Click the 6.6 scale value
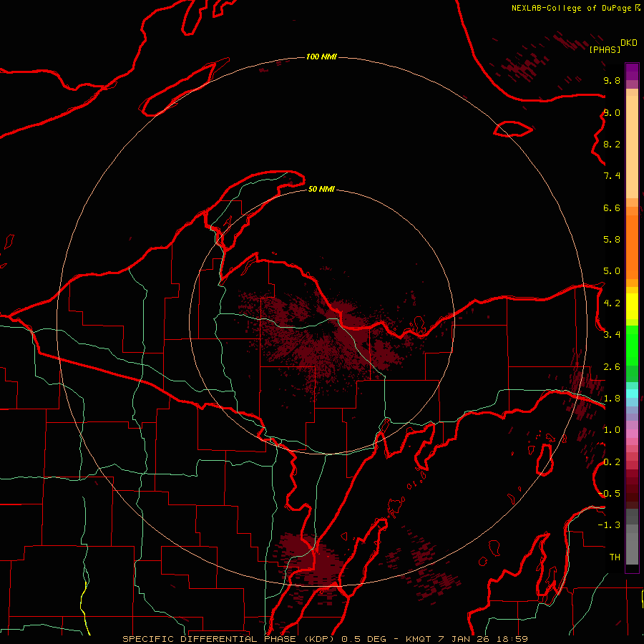This screenshot has height=644, width=644. coord(612,208)
